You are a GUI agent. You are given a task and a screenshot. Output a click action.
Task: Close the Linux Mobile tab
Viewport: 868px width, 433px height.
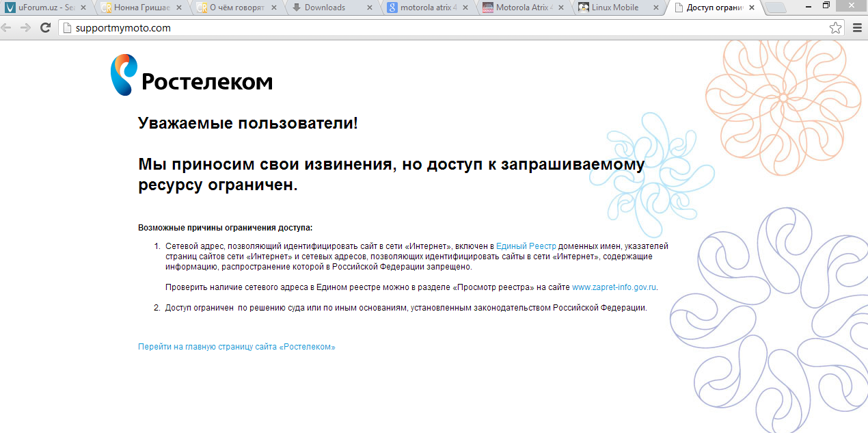pyautogui.click(x=656, y=8)
